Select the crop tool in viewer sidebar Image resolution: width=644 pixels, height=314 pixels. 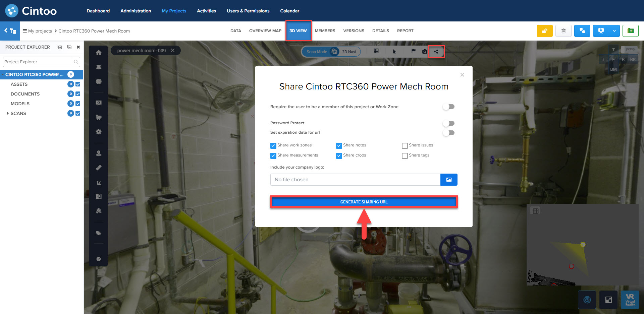coord(99,183)
